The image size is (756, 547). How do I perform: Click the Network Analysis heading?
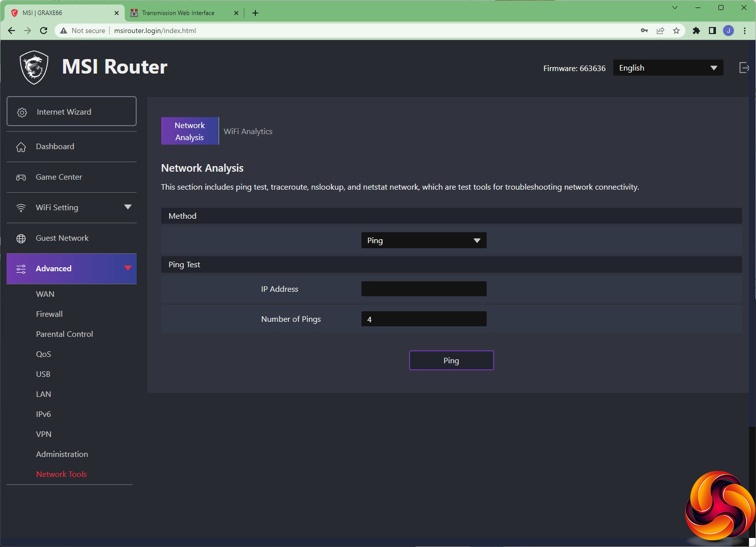[202, 168]
